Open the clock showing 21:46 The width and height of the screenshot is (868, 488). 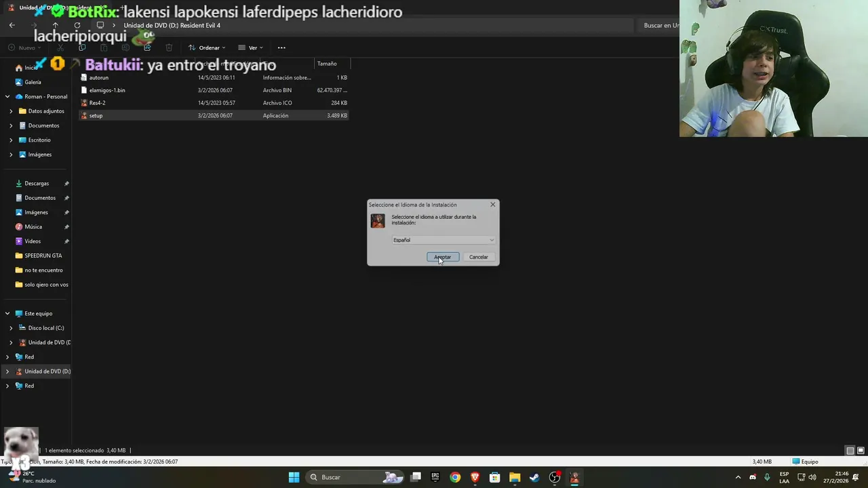point(837,477)
